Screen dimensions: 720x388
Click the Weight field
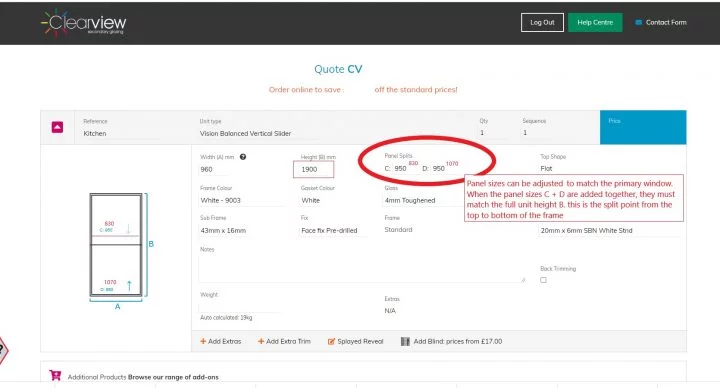pyautogui.click(x=239, y=307)
